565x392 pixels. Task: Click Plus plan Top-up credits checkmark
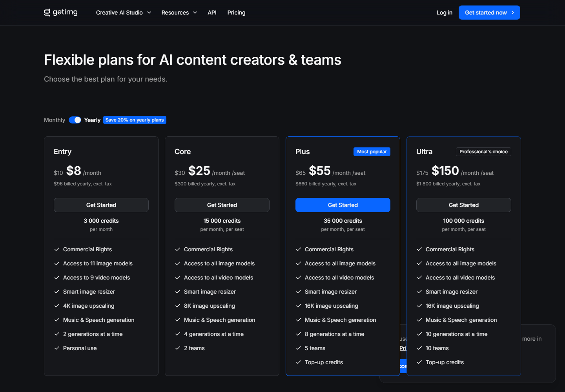(299, 362)
